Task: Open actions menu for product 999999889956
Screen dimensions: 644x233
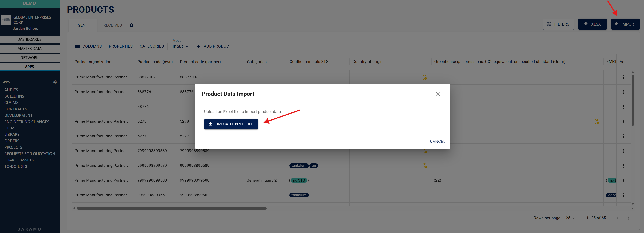Action: (623, 195)
